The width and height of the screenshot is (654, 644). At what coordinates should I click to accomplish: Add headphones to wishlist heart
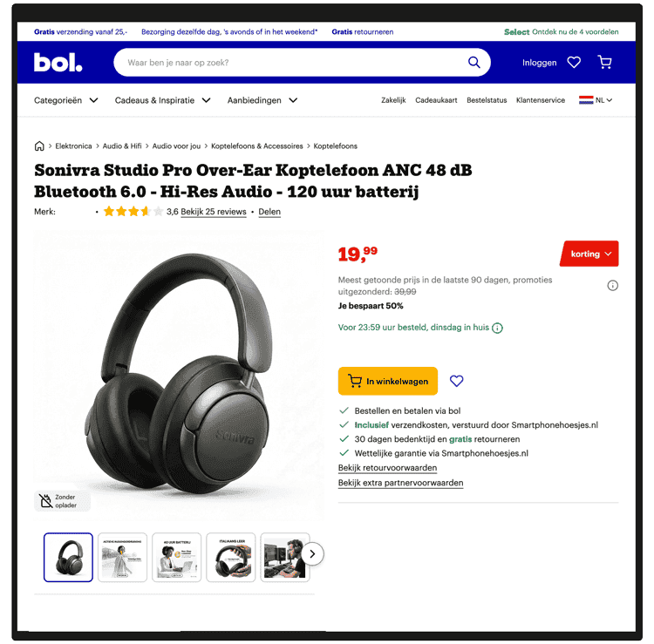click(456, 381)
